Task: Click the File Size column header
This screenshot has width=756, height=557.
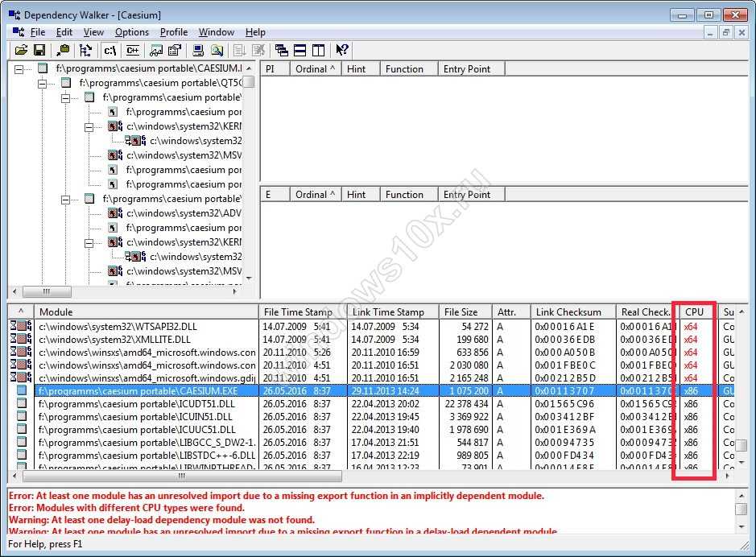Action: pos(461,312)
